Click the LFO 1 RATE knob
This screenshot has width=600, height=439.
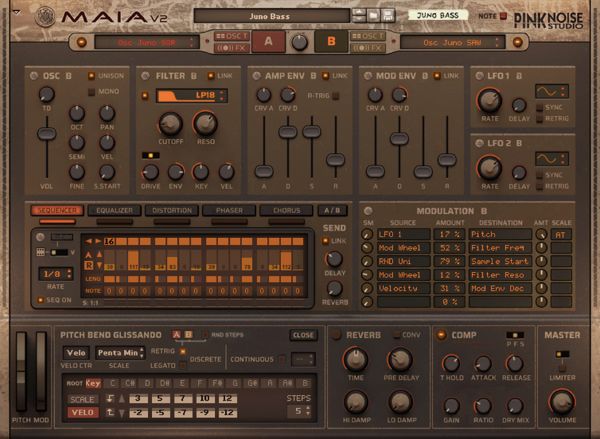tap(490, 100)
